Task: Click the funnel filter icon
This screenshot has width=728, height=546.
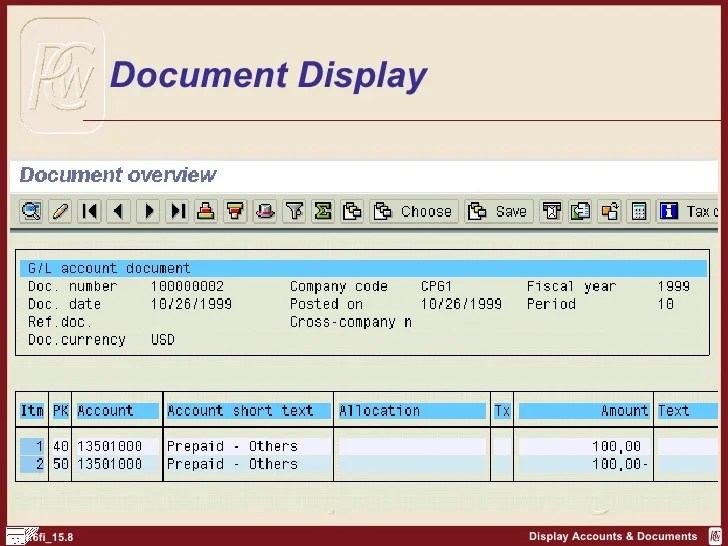Action: click(294, 211)
